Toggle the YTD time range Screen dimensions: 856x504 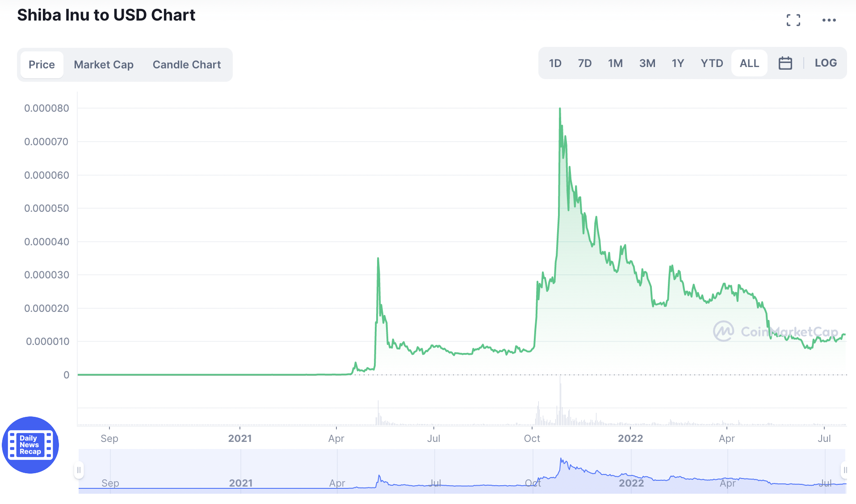tap(711, 63)
